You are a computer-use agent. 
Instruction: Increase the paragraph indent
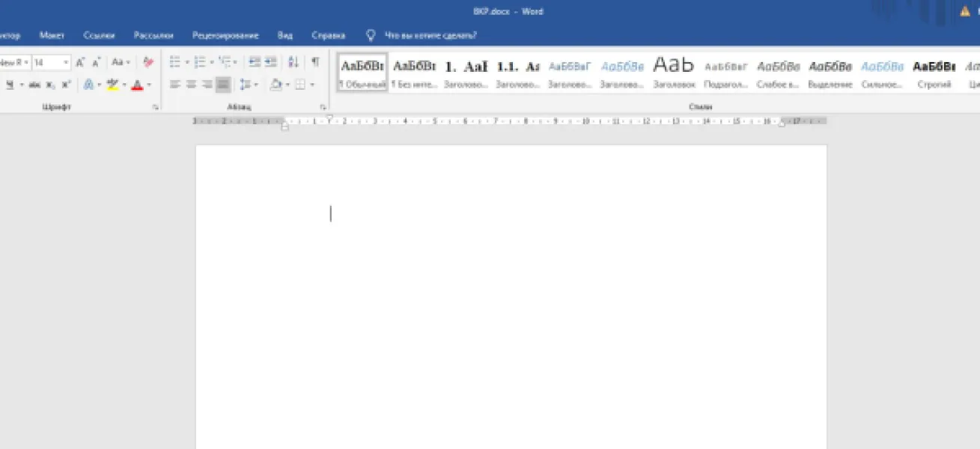pos(270,62)
